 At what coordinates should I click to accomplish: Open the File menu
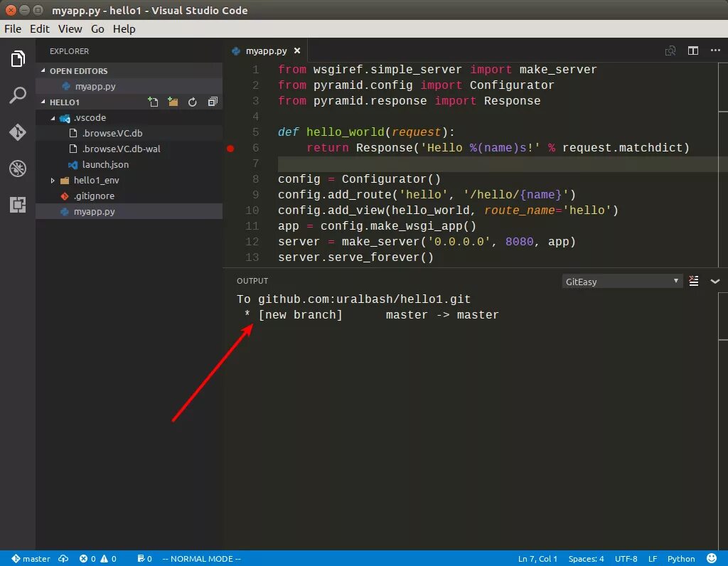pyautogui.click(x=13, y=28)
